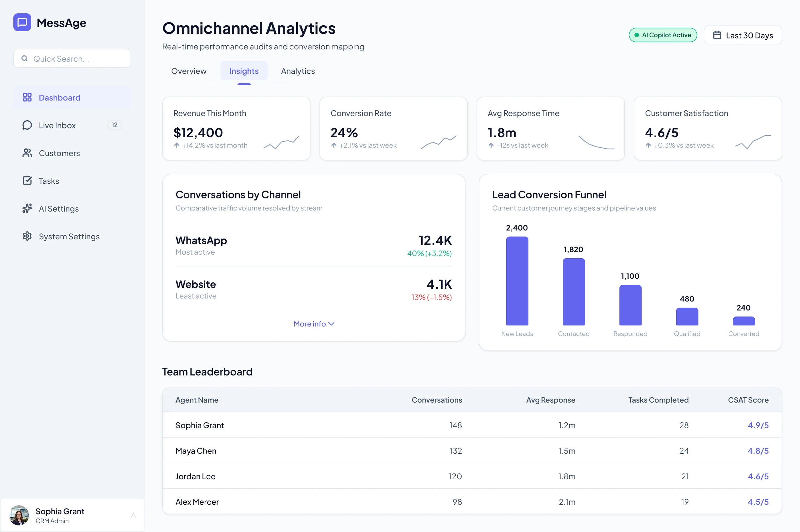Click the Customer Satisfaction sparkline

point(753,142)
